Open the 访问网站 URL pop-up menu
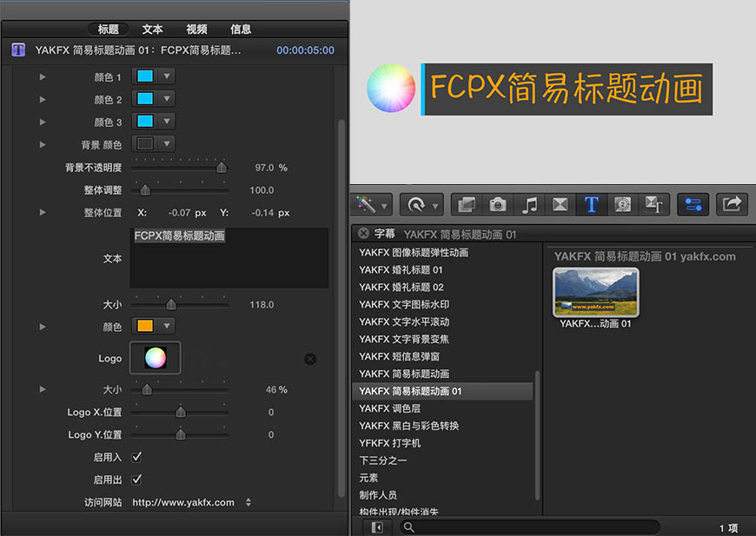The width and height of the screenshot is (756, 536). pyautogui.click(x=249, y=502)
